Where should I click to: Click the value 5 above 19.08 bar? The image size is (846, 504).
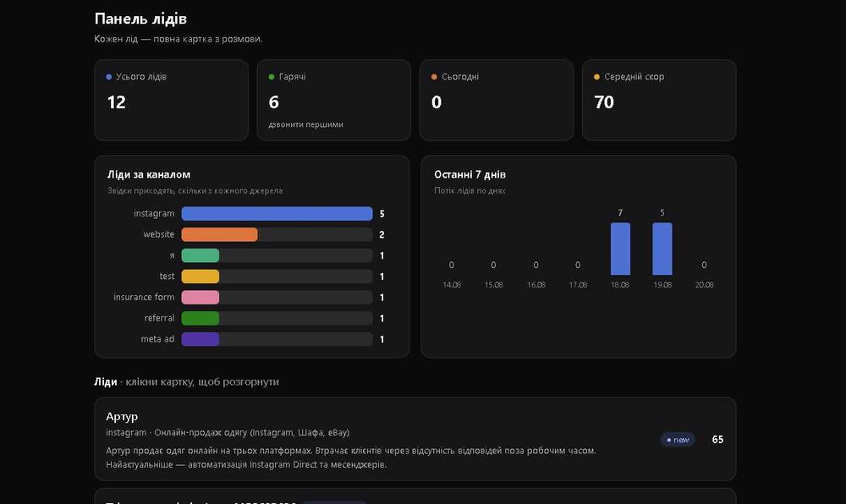pos(662,213)
